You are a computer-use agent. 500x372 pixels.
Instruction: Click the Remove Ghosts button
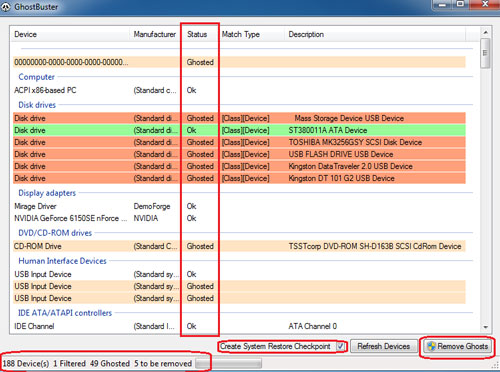[x=458, y=346]
